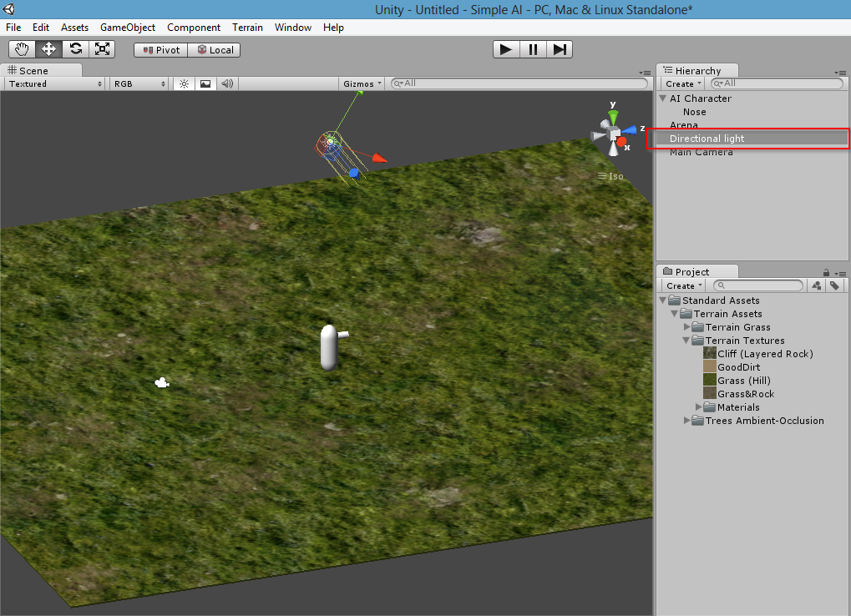
Task: Click Create button in Hierarchy panel
Action: click(x=684, y=83)
